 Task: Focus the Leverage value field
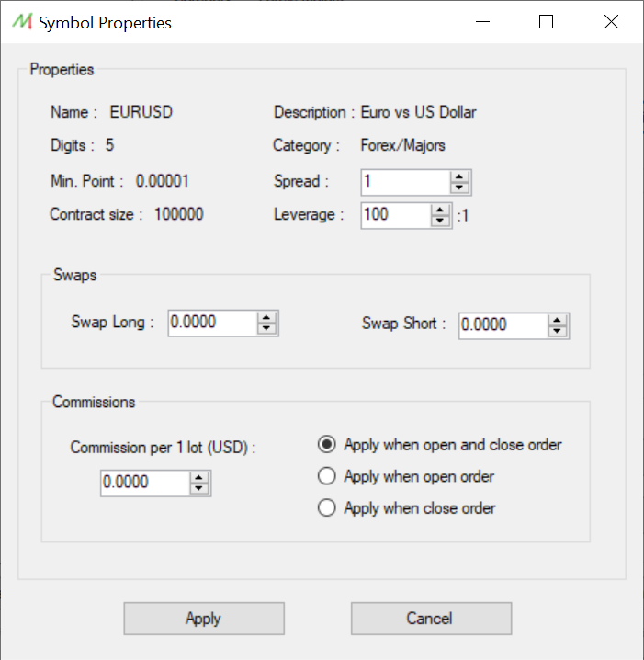pos(396,215)
